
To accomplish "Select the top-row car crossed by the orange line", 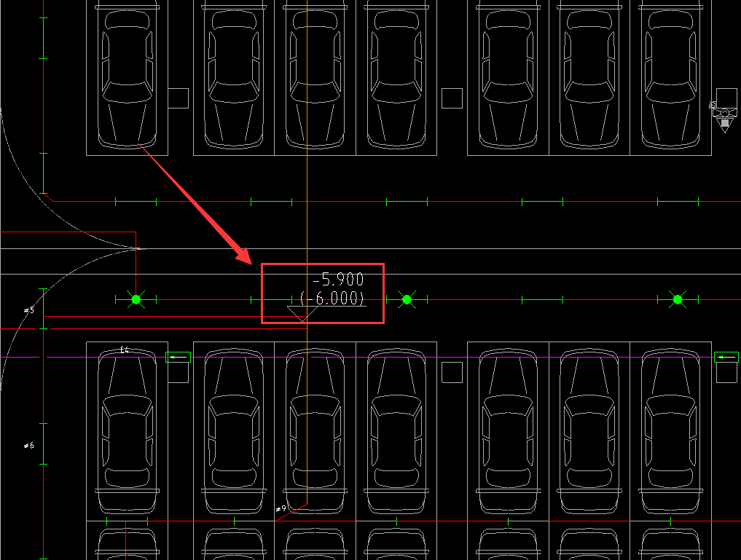I will [x=315, y=74].
